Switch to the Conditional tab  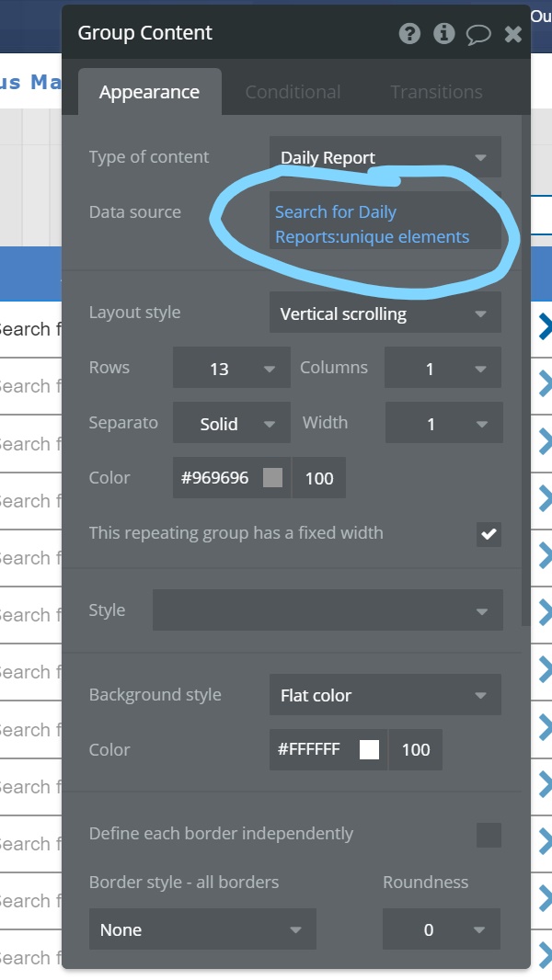tap(293, 92)
